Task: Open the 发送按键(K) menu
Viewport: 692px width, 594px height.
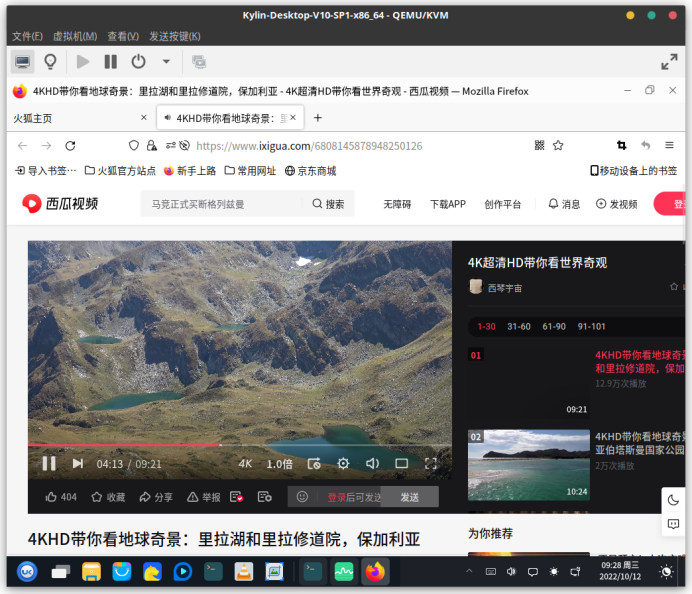Action: point(175,36)
